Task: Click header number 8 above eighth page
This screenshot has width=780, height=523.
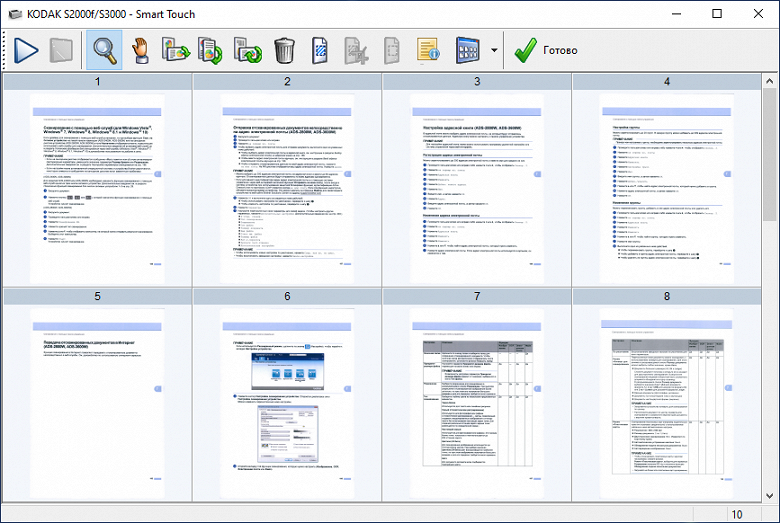Action: (x=667, y=297)
